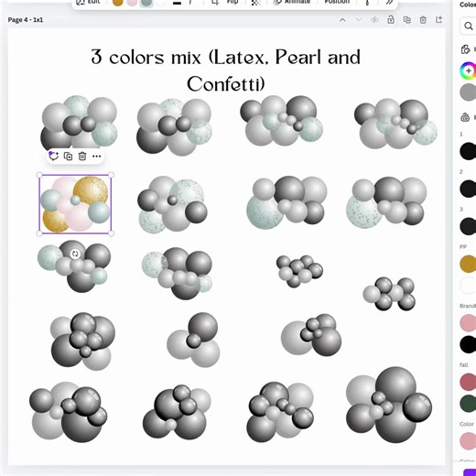The width and height of the screenshot is (476, 476).
Task: Select the colored balloon cluster thumbnail
Action: [75, 204]
